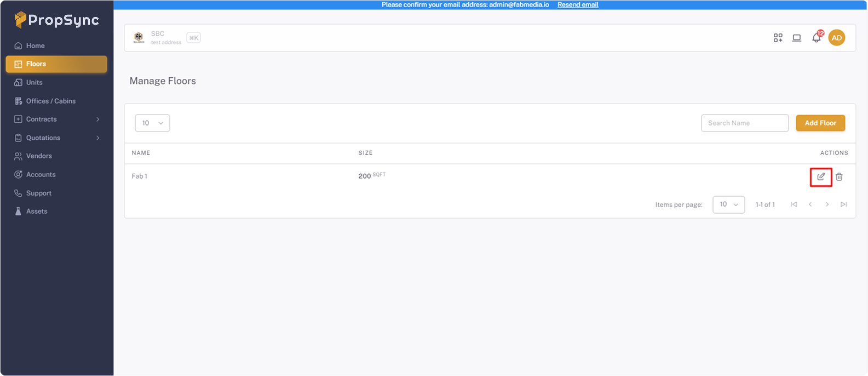Click the ACTIONS column header
Screen dimensions: 868x376
(834, 153)
